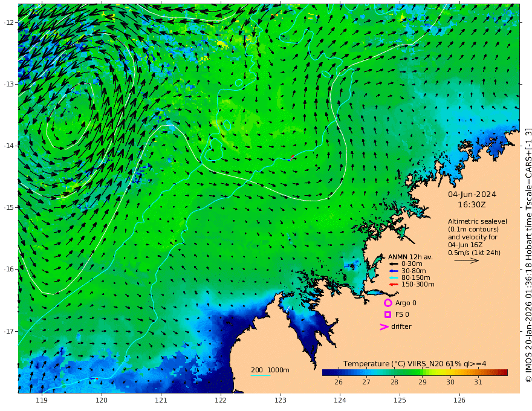Click the longitude 126 axis label
Viewport: 532px width, 411px height.
(459, 401)
